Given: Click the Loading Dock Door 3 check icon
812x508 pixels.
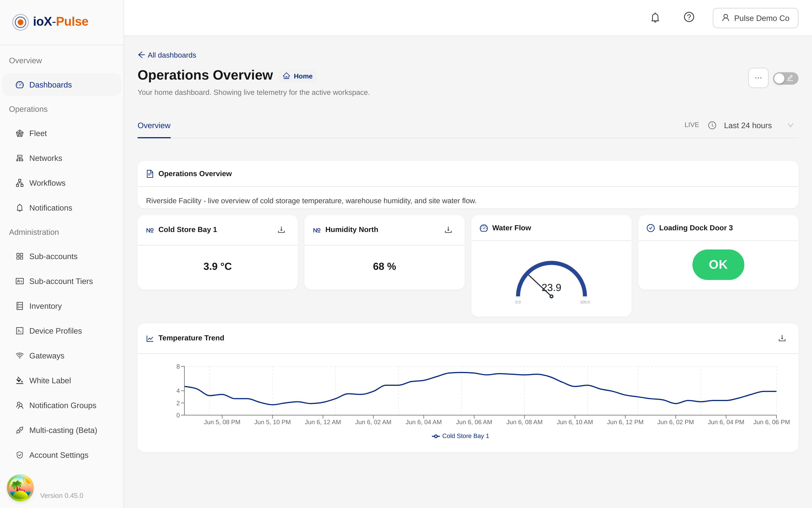Looking at the screenshot, I should tap(651, 228).
